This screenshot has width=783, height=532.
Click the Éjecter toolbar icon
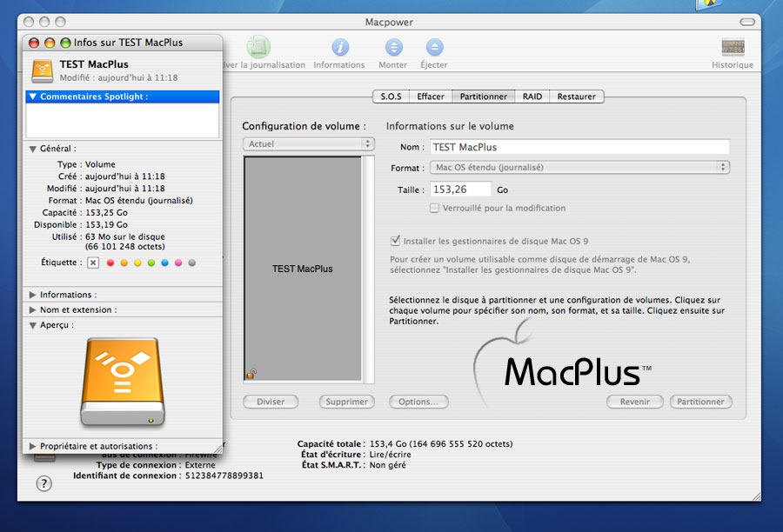click(x=434, y=48)
